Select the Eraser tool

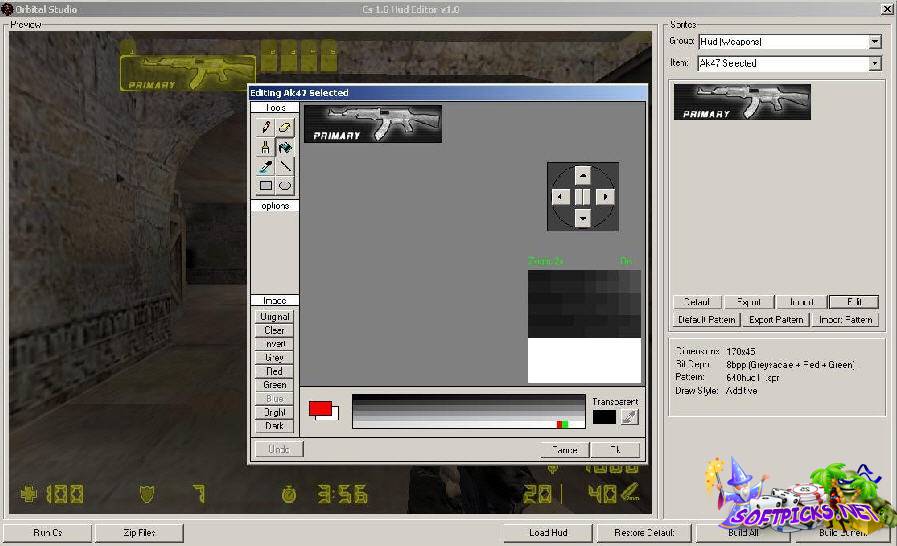pos(285,127)
